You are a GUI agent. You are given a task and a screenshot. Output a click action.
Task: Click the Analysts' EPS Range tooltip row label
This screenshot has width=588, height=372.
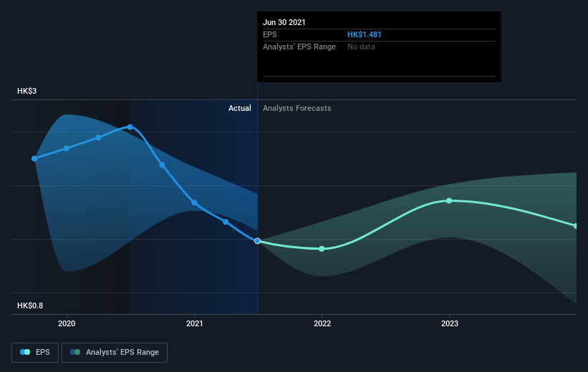coord(299,46)
